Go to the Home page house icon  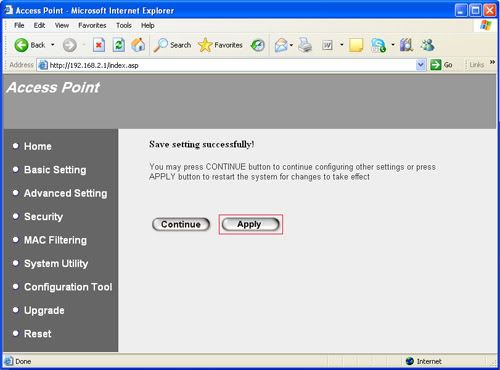(138, 45)
